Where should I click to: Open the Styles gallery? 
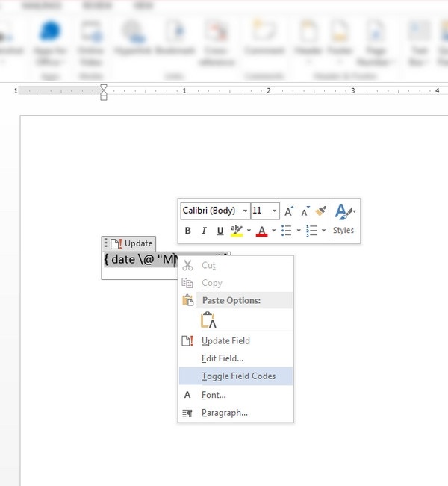pos(343,219)
